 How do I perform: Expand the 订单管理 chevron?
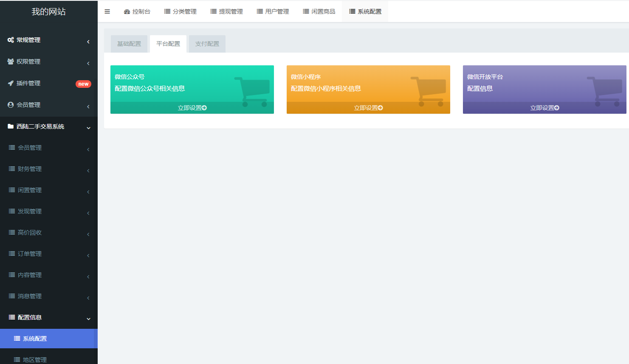coord(88,255)
